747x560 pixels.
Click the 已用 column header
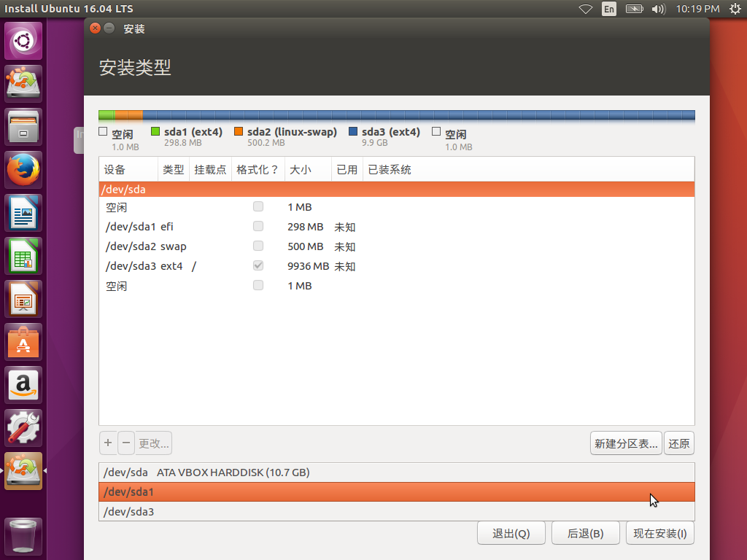[x=347, y=169]
